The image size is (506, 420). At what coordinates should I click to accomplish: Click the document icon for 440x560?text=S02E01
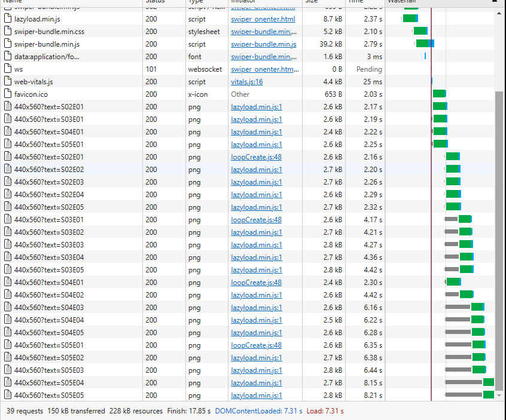point(8,106)
